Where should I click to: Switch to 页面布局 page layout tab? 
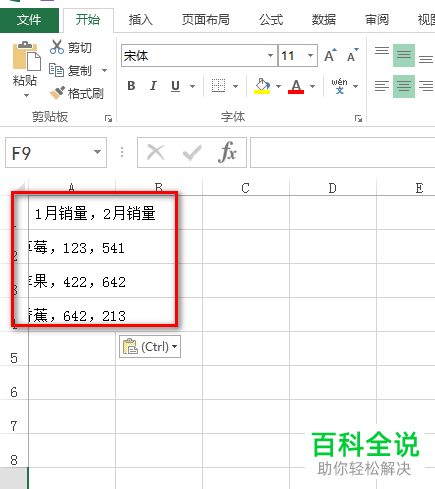click(206, 20)
